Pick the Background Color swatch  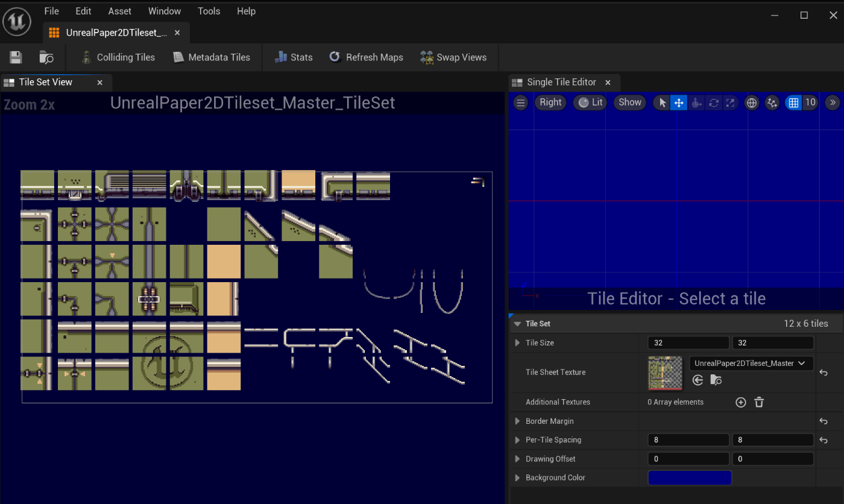click(x=690, y=477)
